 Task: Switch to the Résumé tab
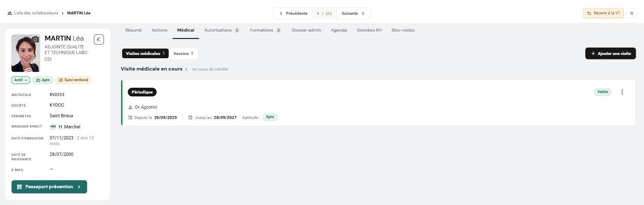(133, 30)
